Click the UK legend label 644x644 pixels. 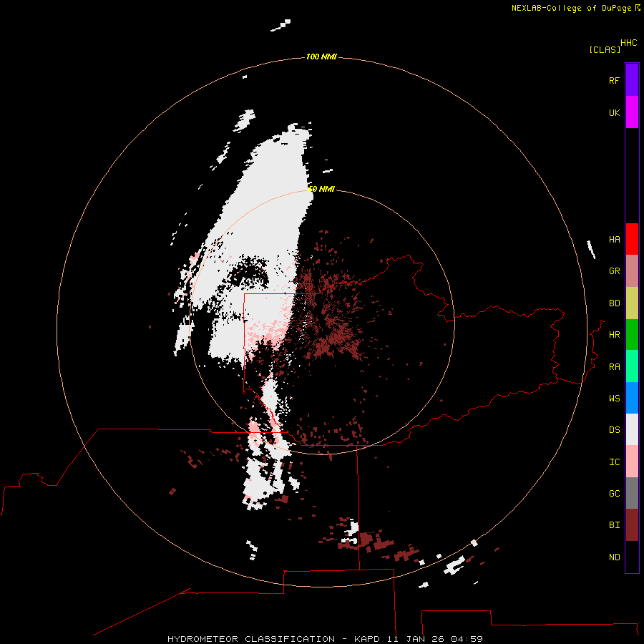[614, 112]
